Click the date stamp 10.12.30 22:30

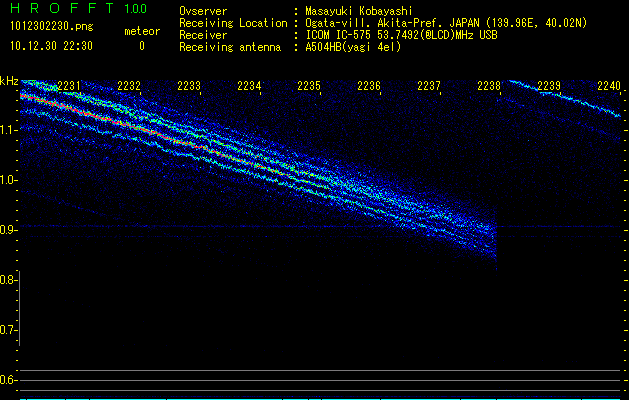tap(51, 46)
